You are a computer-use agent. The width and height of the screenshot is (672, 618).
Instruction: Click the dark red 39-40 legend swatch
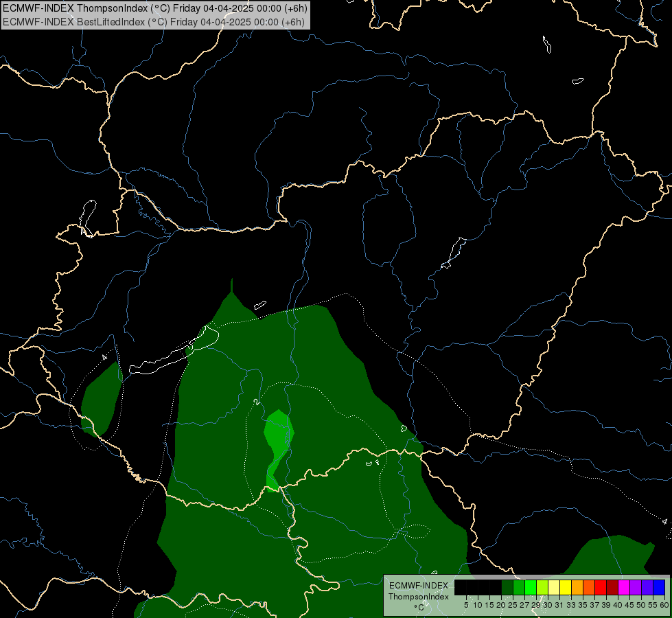tap(612, 587)
